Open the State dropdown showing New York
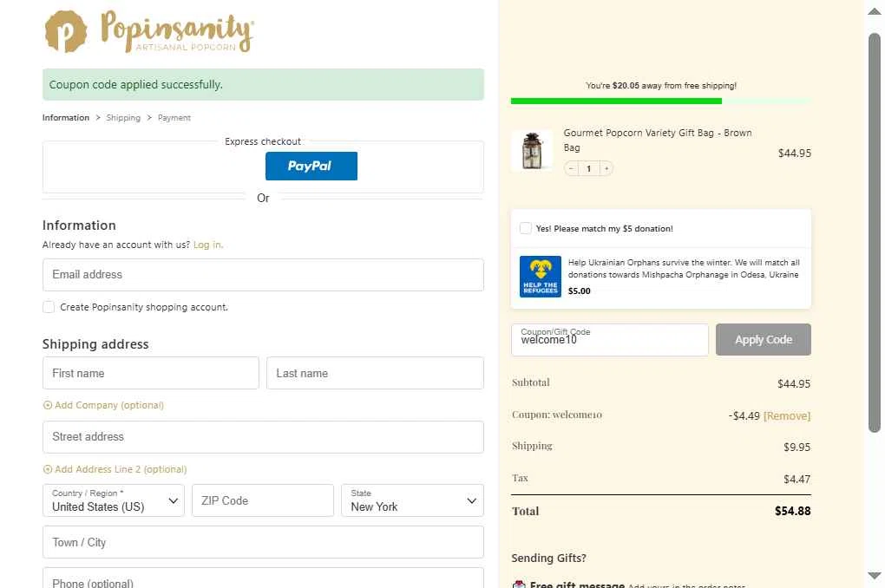This screenshot has height=588, width=885. 412,500
